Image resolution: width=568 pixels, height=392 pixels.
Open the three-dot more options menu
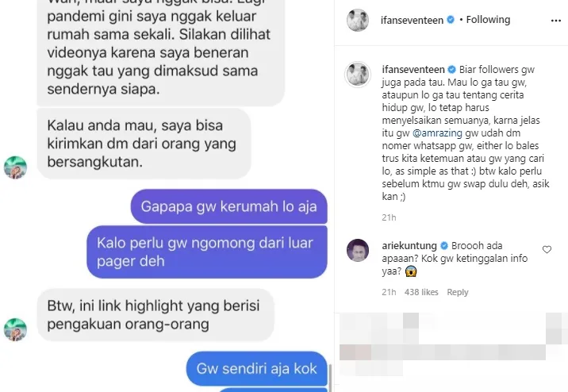point(555,21)
